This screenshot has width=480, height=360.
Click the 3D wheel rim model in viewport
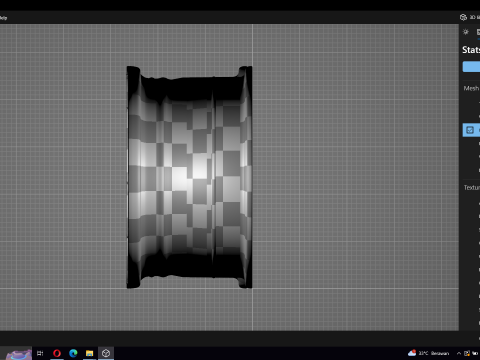(x=189, y=177)
